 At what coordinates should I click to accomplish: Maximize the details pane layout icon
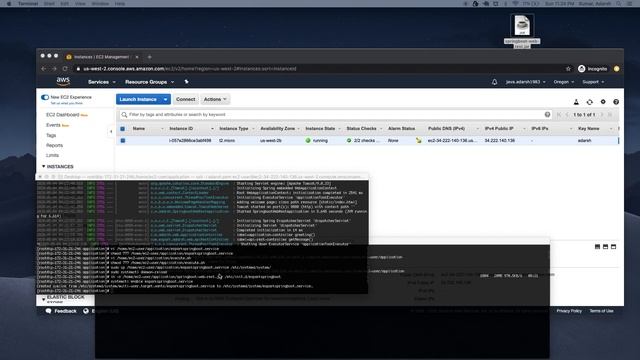click(613, 247)
